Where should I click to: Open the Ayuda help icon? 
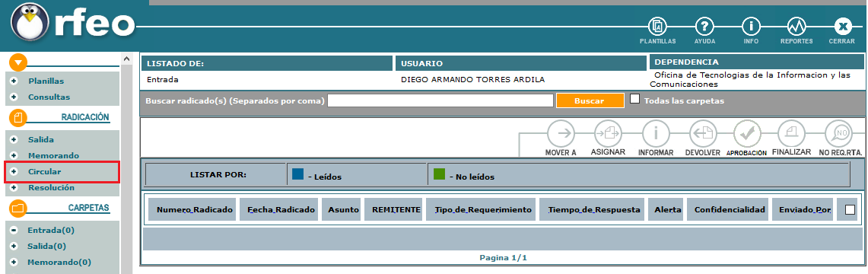tap(704, 26)
